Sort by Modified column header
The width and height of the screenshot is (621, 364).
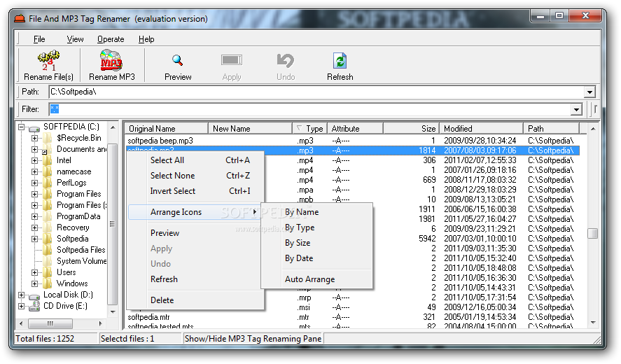coord(482,129)
